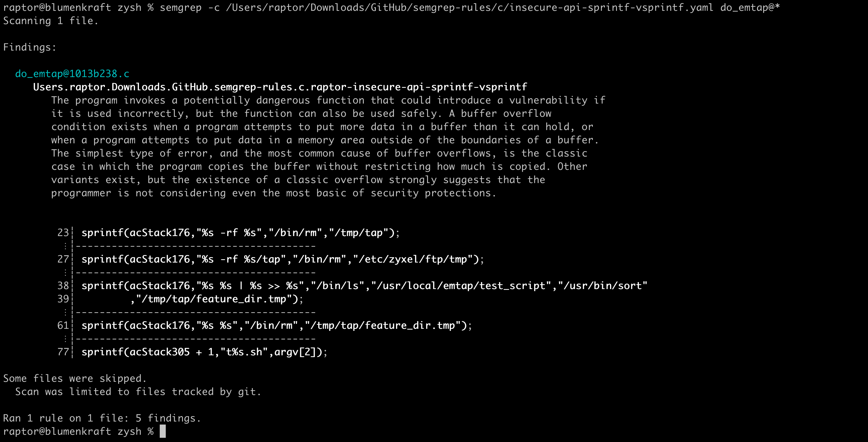
Task: Click line number 27 in findings
Action: (63, 259)
